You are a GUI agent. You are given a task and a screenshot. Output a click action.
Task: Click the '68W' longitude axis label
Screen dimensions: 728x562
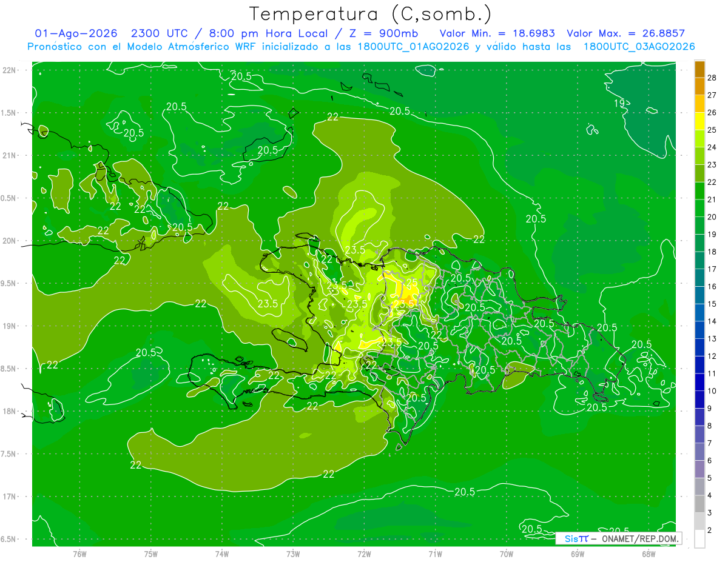(x=649, y=554)
